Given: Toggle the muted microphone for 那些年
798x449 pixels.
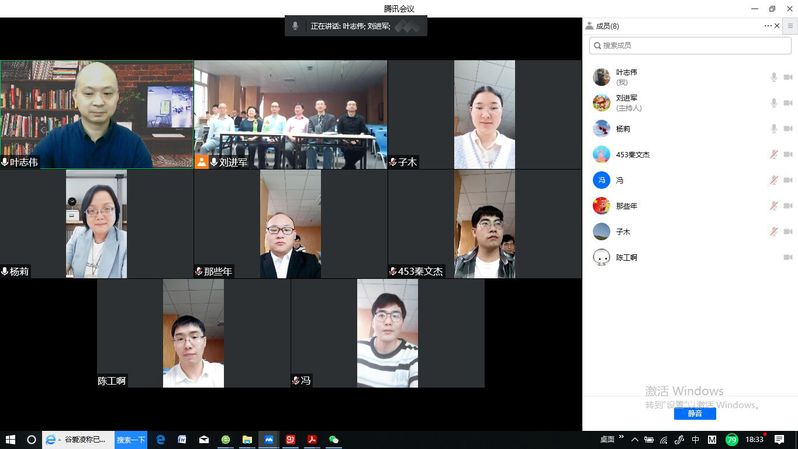Looking at the screenshot, I should [x=773, y=206].
